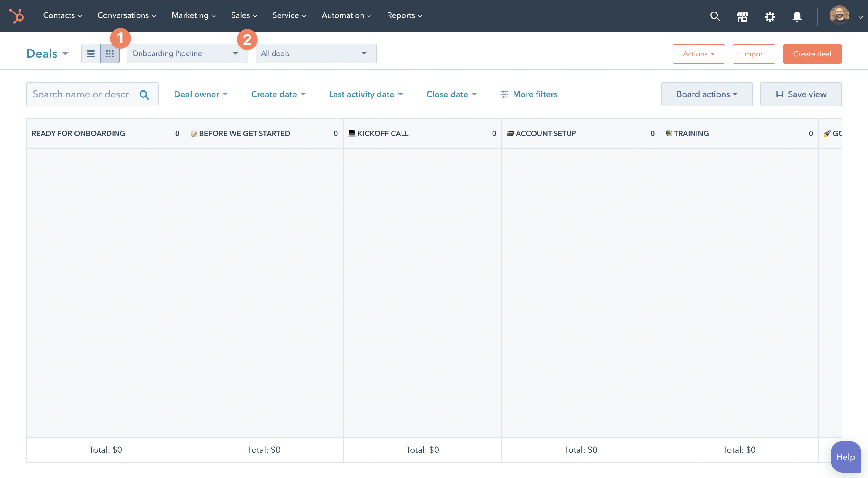Image resolution: width=868 pixels, height=478 pixels.
Task: Click the user avatar photo
Action: [839, 15]
